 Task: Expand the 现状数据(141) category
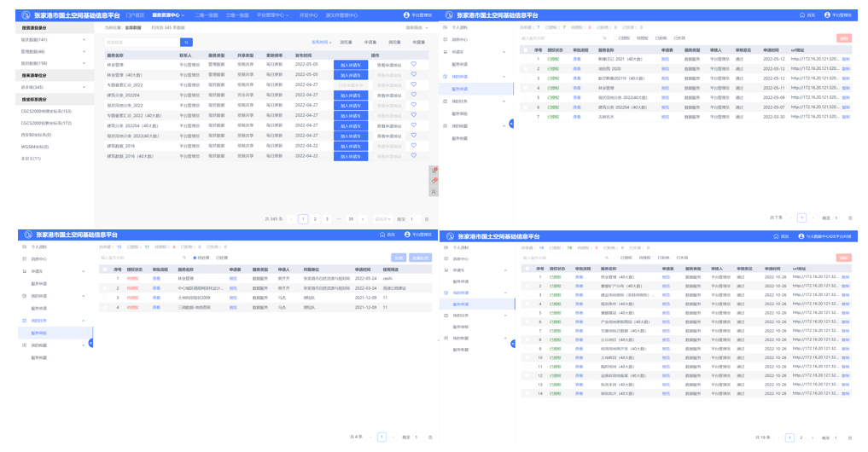pos(84,39)
